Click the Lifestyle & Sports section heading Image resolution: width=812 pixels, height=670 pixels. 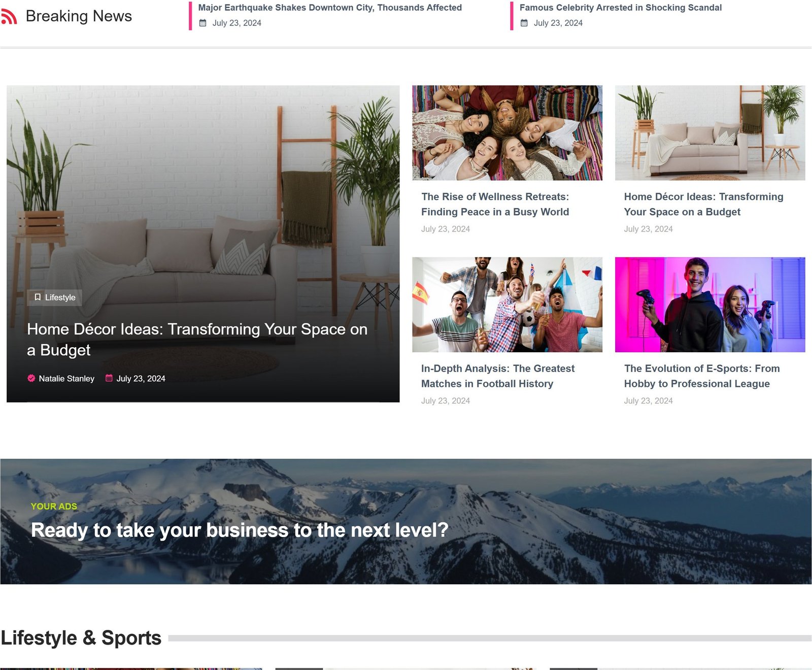tap(81, 638)
